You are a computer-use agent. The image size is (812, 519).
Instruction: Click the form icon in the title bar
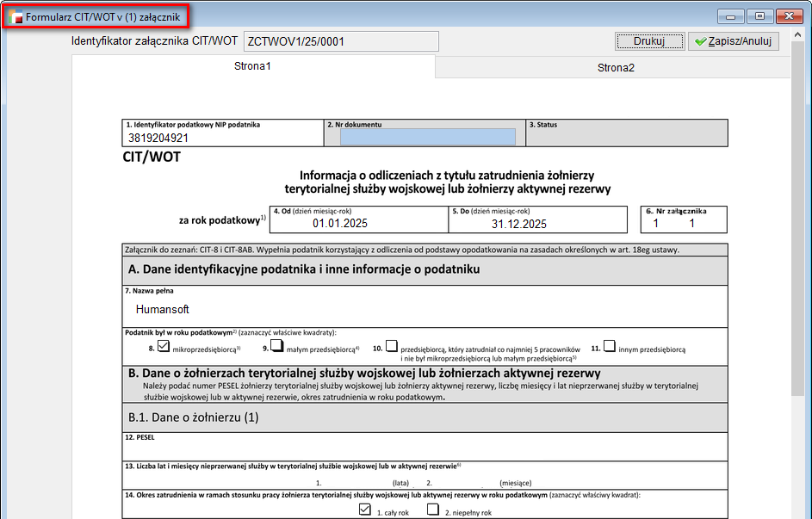(x=15, y=16)
